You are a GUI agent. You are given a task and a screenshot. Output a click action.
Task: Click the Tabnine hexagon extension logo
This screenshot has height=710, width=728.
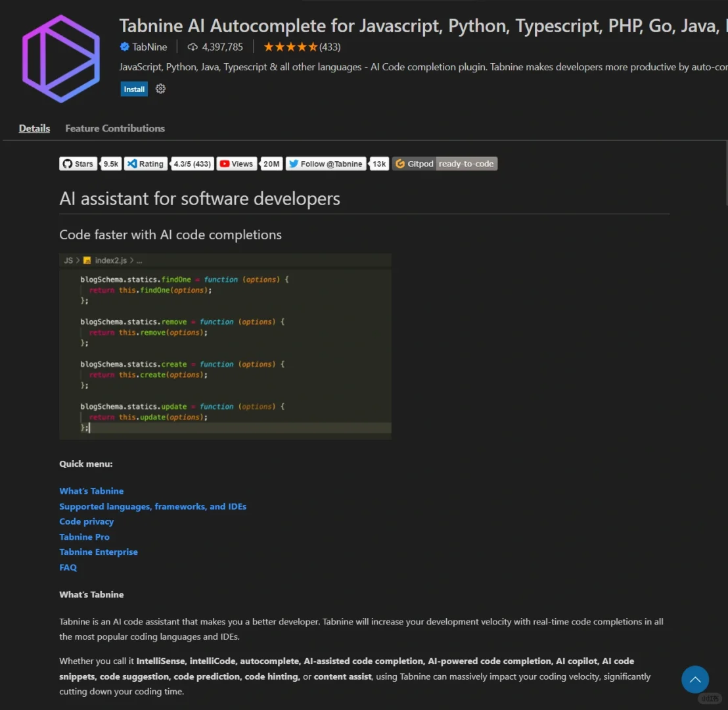(x=61, y=59)
